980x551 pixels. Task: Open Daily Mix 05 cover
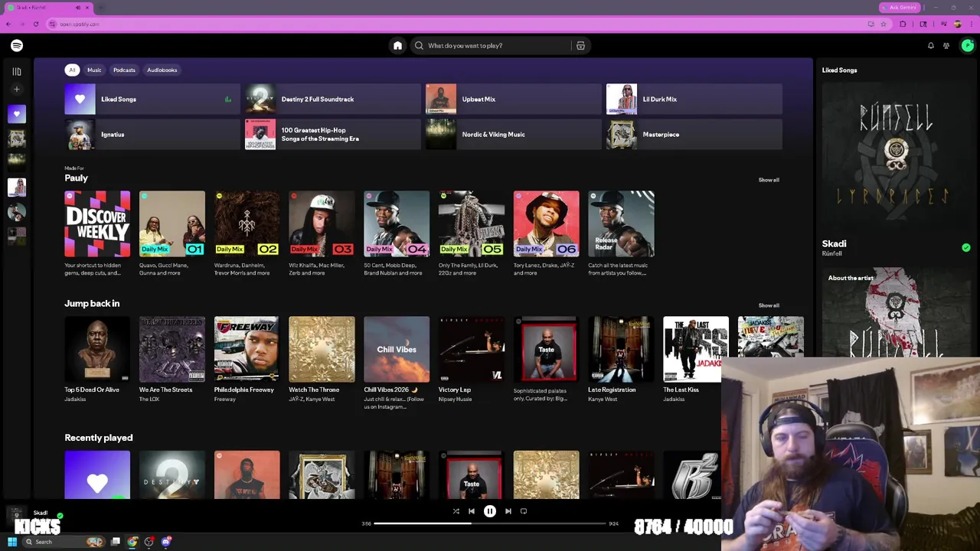pos(472,223)
